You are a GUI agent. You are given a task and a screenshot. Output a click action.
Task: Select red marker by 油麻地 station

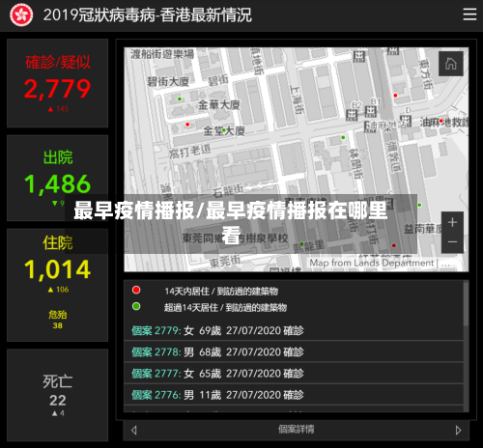click(x=441, y=121)
